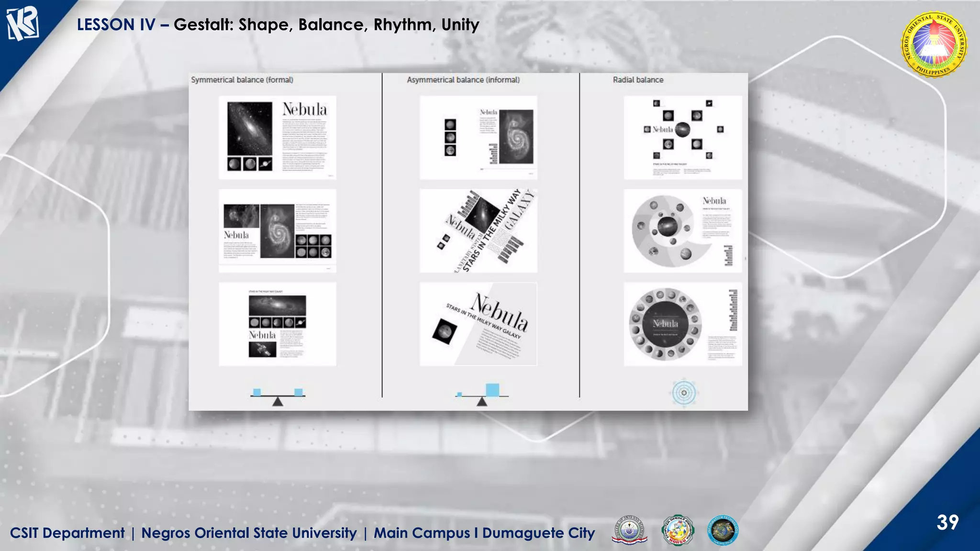The height and width of the screenshot is (551, 980).
Task: Select the third symmetrical centered Nebula layout
Action: click(278, 324)
